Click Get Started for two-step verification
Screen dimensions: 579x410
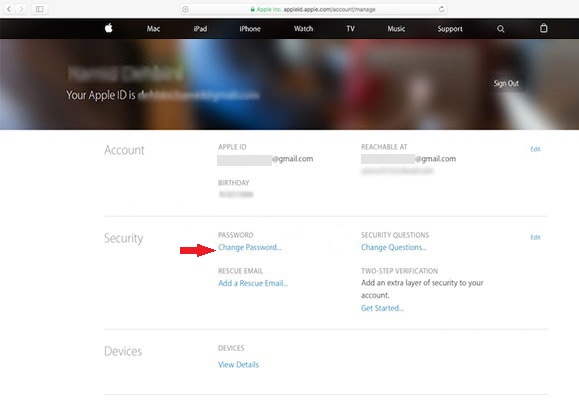[382, 308]
